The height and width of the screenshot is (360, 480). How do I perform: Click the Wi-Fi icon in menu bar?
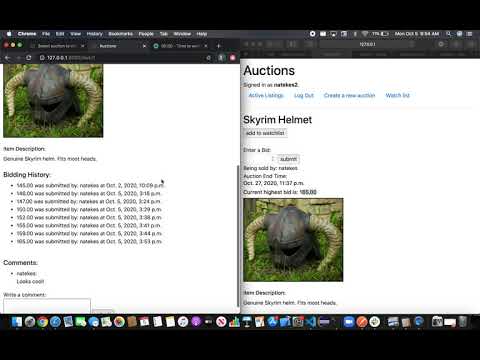point(365,34)
